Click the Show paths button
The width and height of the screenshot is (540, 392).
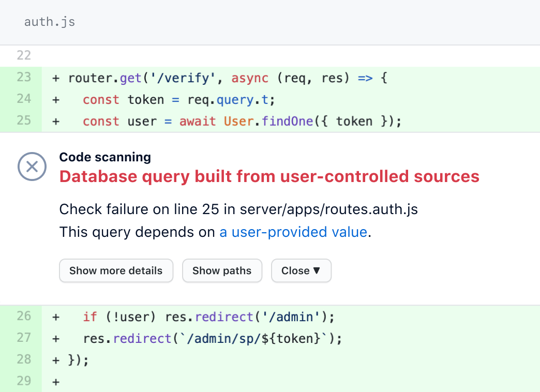222,270
